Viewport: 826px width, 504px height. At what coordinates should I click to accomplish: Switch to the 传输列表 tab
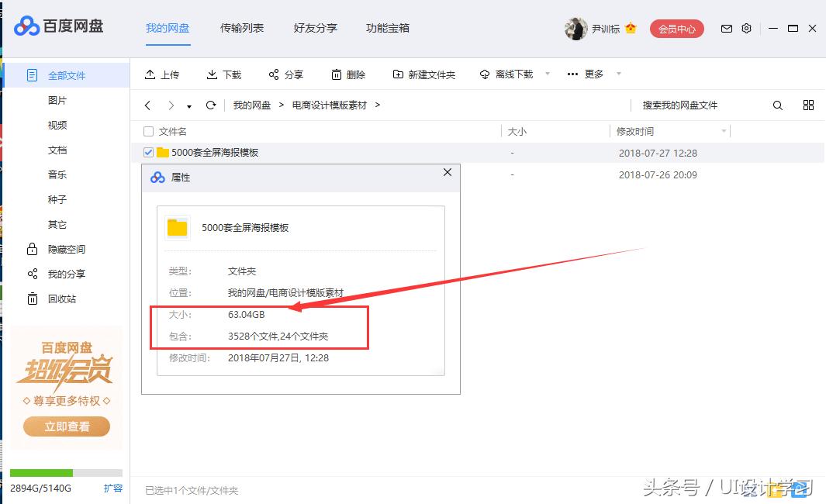(x=242, y=28)
